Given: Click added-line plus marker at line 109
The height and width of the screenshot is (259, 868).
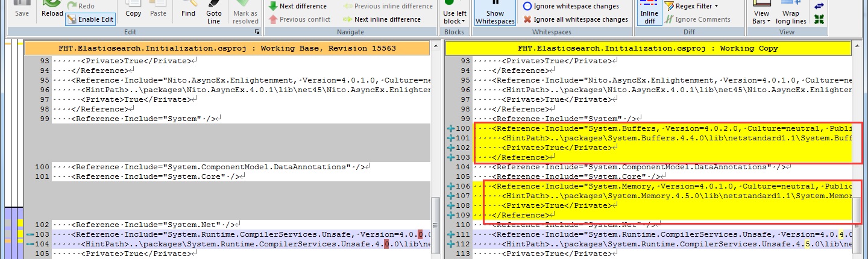Looking at the screenshot, I should 450,215.
